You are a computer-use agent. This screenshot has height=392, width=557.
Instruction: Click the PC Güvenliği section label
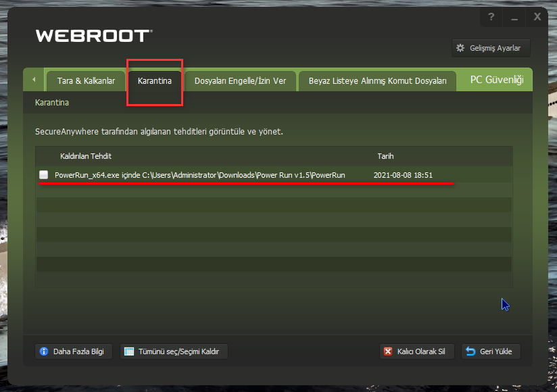click(x=497, y=80)
